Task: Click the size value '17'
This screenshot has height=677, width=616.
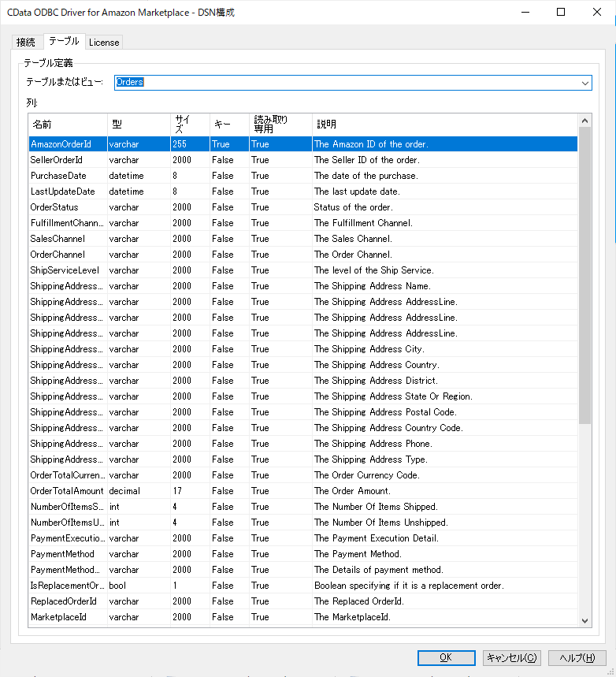Action: point(177,491)
